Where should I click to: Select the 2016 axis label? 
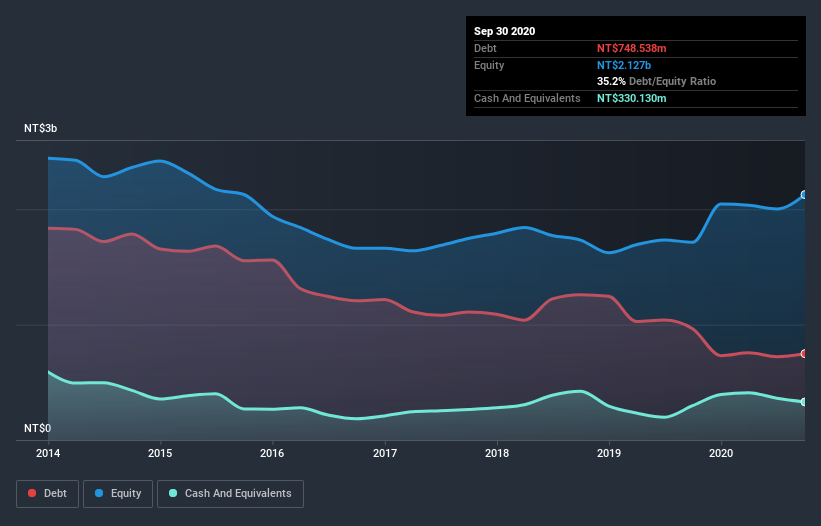(x=272, y=453)
